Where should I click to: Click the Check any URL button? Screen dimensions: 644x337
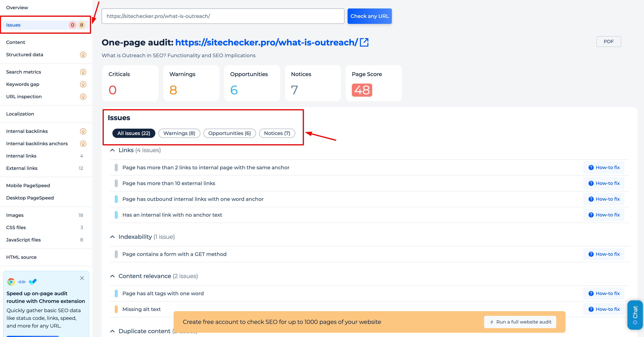point(370,16)
